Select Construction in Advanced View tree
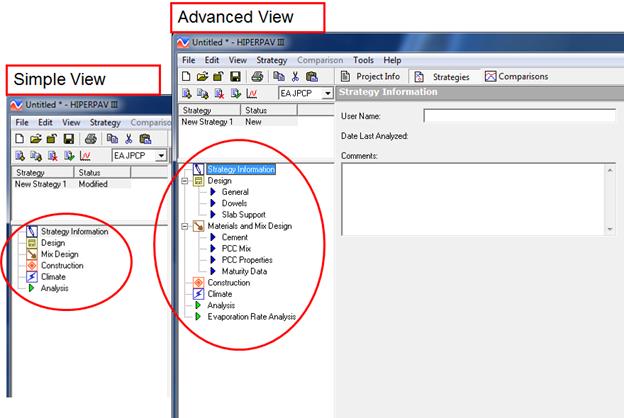 pos(229,283)
